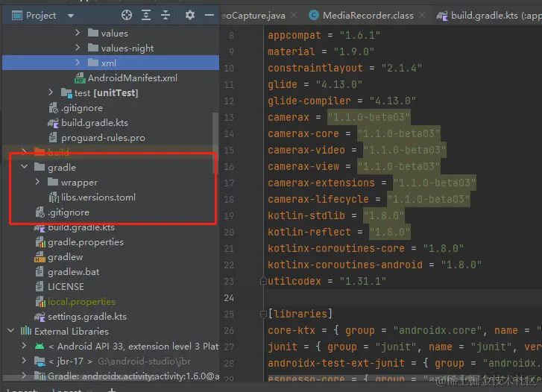Switch to the VideoCapture.java tab
The height and width of the screenshot is (392, 542).
coord(253,16)
